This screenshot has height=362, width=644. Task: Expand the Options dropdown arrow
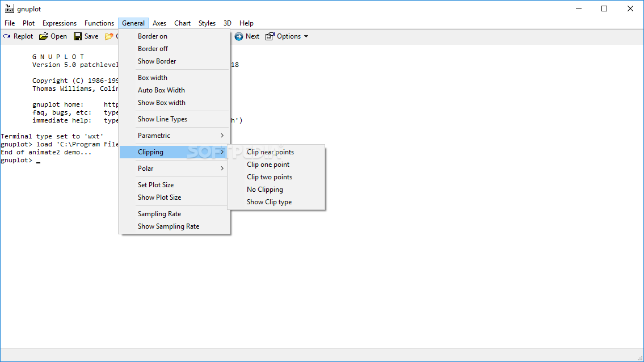306,36
